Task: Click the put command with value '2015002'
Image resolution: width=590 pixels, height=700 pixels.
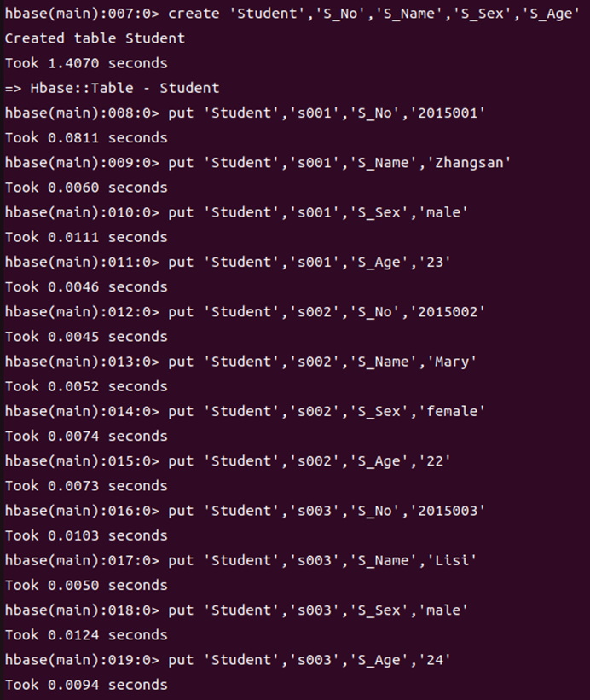Action: (245, 312)
